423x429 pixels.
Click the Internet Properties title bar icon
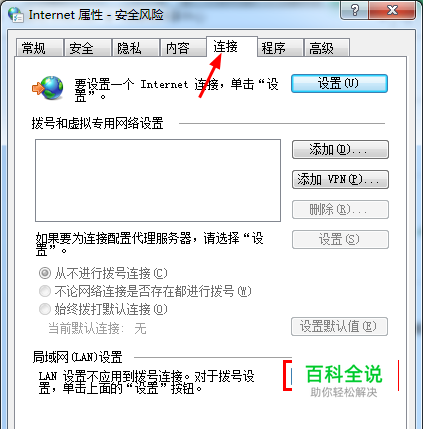coord(16,14)
